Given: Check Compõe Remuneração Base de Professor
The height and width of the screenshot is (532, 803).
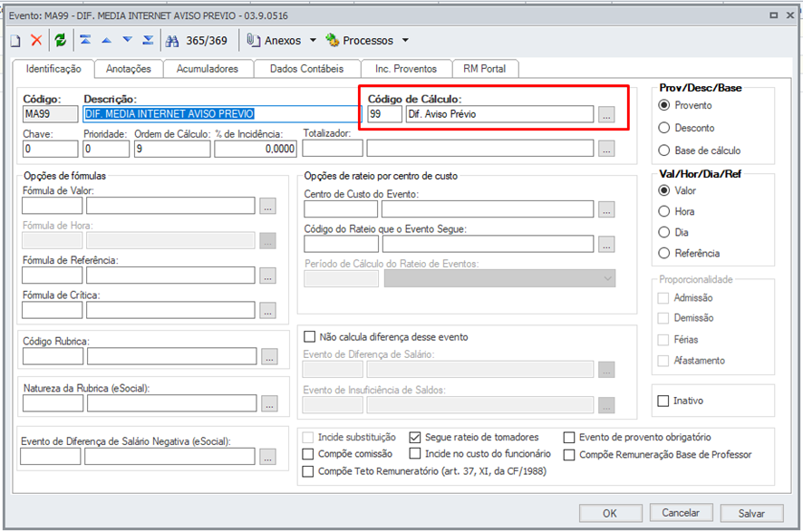Looking at the screenshot, I should pos(569,455).
